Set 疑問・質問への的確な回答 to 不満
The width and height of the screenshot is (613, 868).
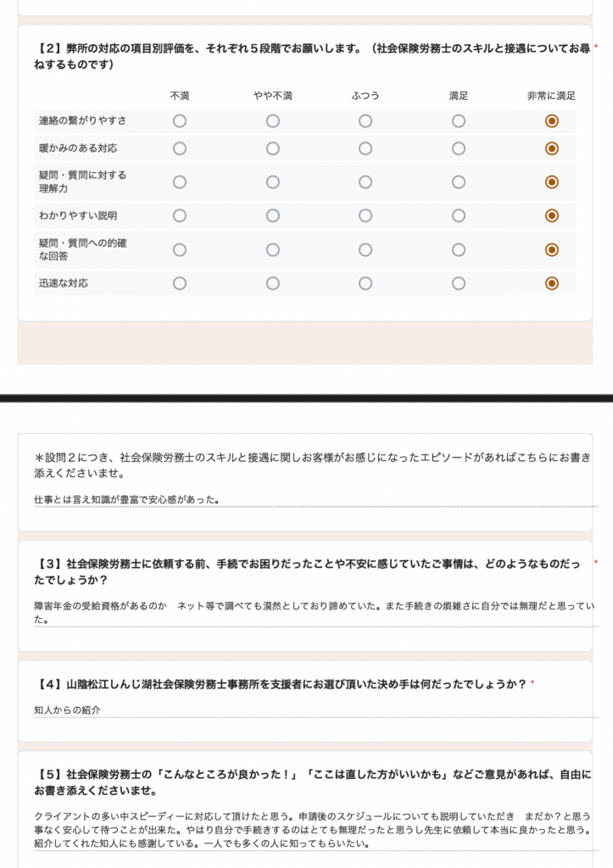(180, 249)
